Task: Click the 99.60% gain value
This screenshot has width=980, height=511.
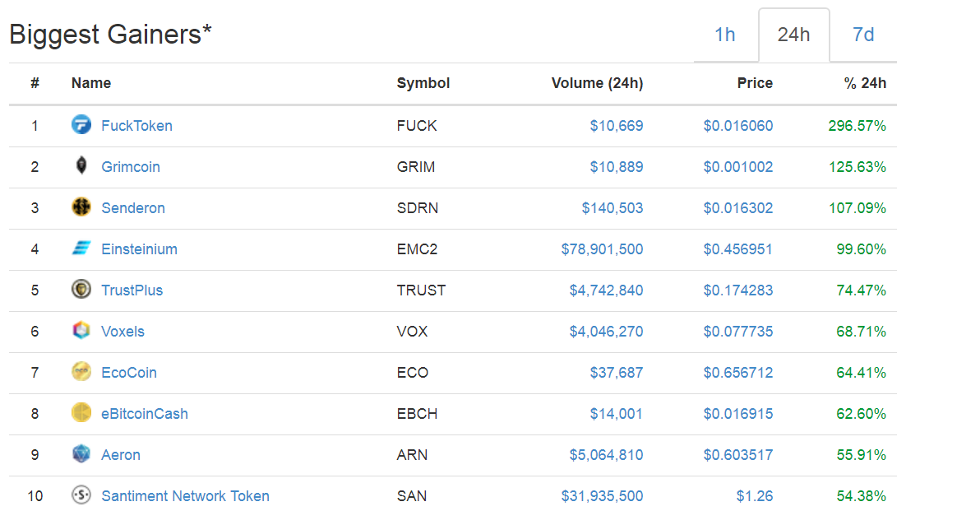Action: pyautogui.click(x=862, y=249)
